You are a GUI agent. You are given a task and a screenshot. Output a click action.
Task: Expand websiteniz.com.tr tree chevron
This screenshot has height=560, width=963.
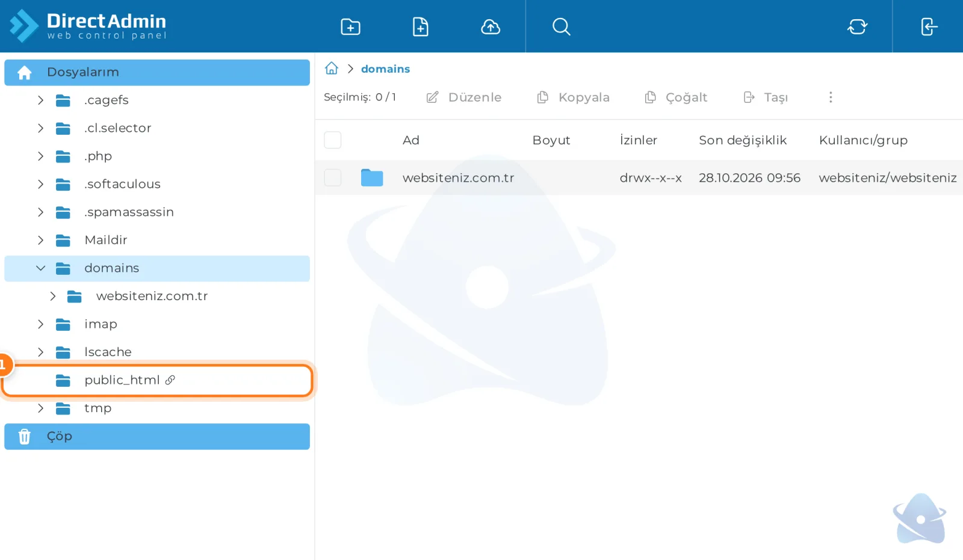click(52, 296)
